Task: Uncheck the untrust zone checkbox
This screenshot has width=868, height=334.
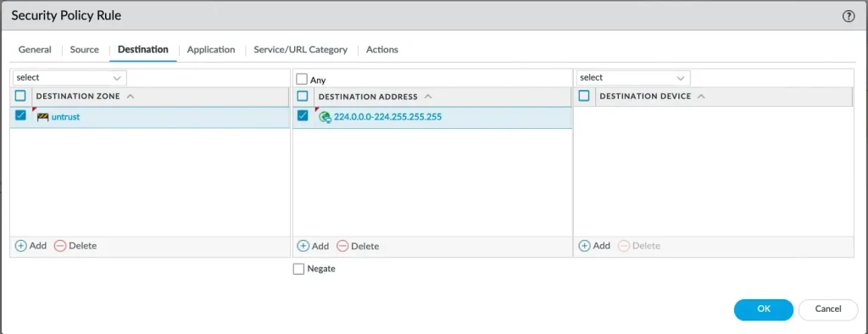Action: tap(20, 116)
